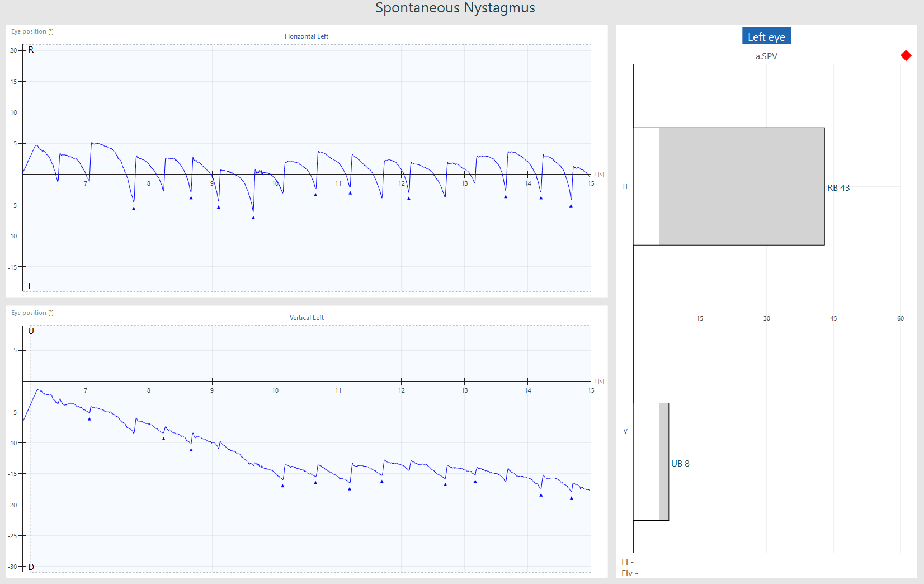
Task: Click the 'Eye position' label above Horizontal chart
Action: click(32, 32)
